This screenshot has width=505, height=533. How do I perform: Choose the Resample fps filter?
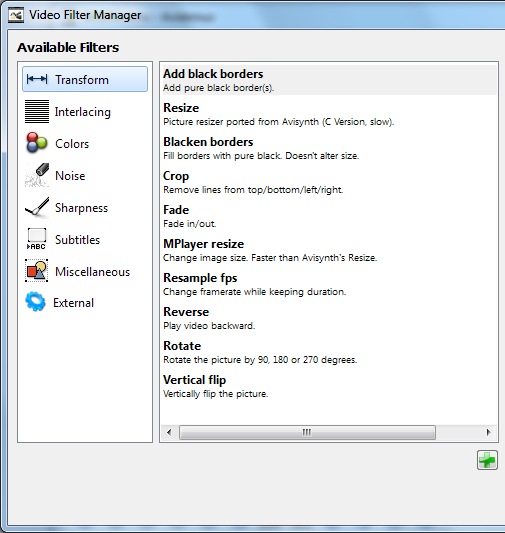point(200,278)
